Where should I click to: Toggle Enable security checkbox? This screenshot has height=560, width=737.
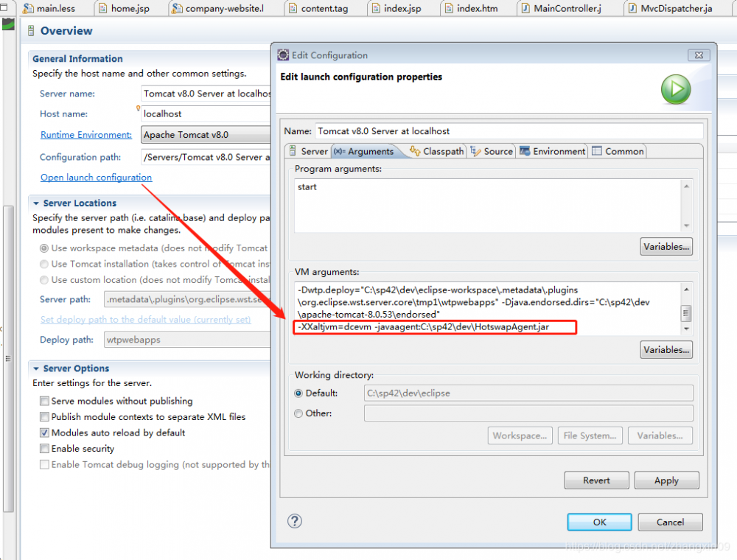pos(44,449)
